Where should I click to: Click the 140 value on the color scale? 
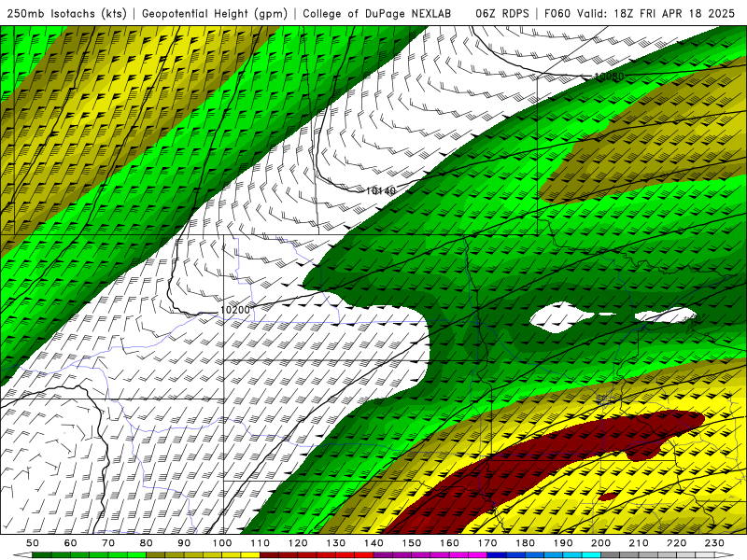[x=373, y=543]
